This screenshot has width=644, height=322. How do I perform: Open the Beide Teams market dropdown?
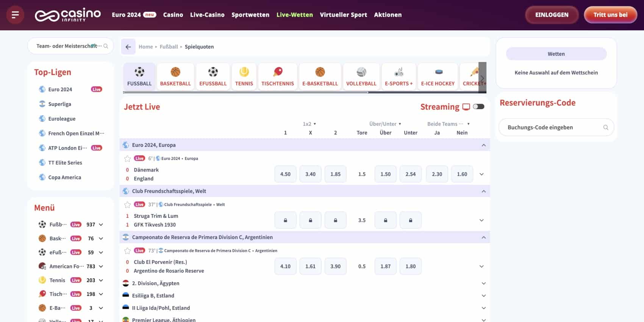click(x=449, y=124)
